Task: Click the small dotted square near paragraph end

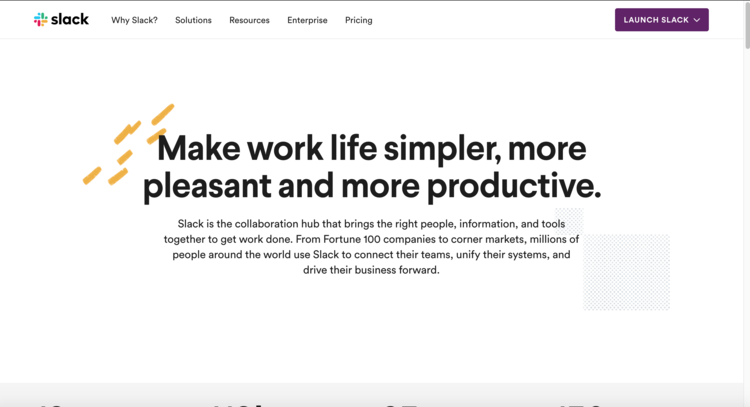Action: (x=569, y=221)
